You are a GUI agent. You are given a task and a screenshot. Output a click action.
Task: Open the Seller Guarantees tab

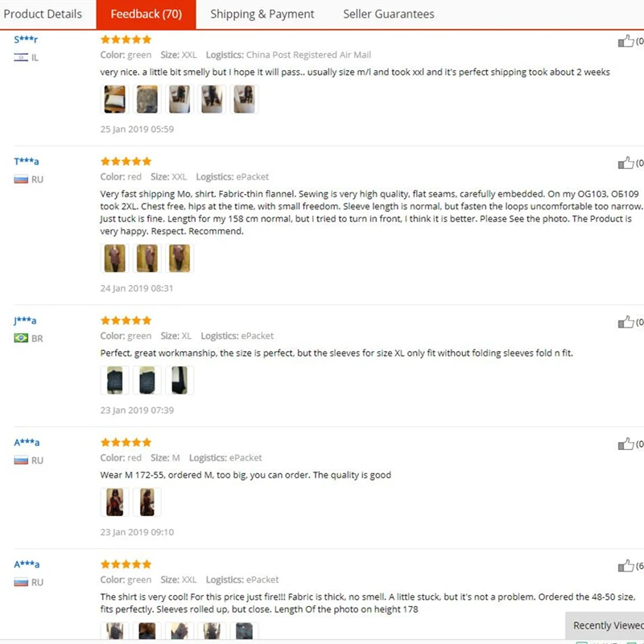click(x=389, y=14)
